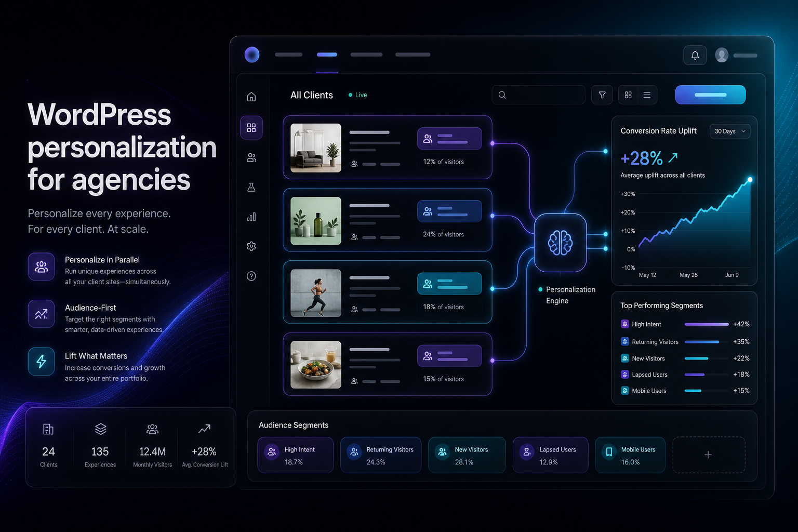Screen dimensions: 798x532
Task: Click the filter funnel icon
Action: coord(602,95)
